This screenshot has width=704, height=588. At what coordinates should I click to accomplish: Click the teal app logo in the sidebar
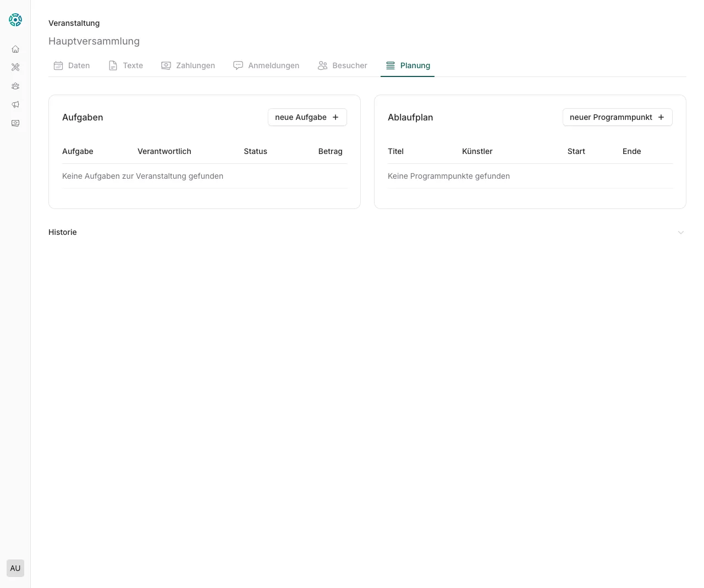coord(15,20)
